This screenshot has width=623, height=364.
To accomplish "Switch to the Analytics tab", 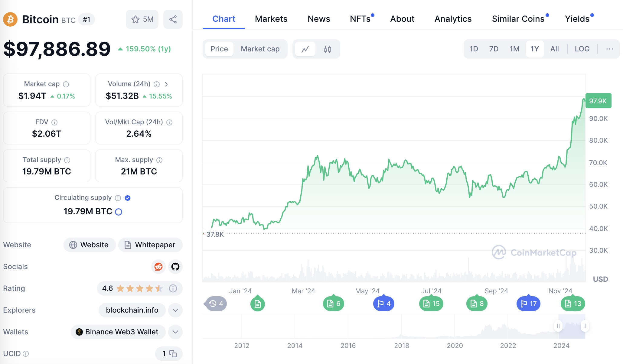I will pyautogui.click(x=453, y=19).
